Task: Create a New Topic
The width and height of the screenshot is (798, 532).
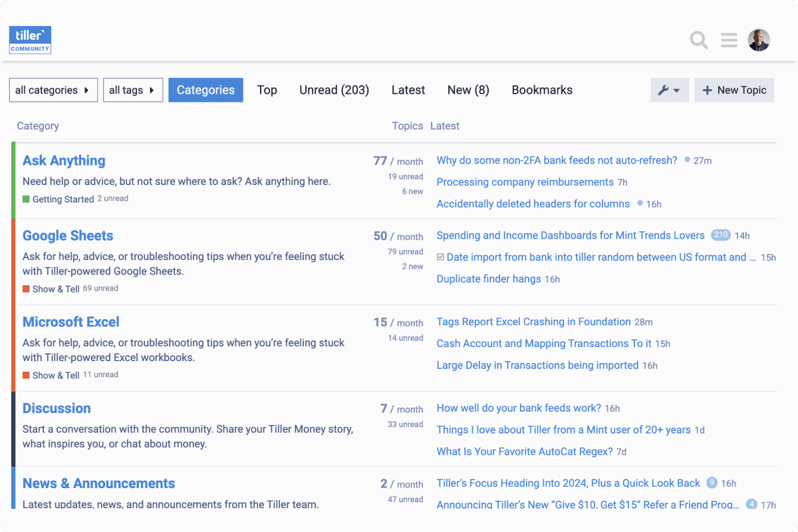Action: click(734, 90)
